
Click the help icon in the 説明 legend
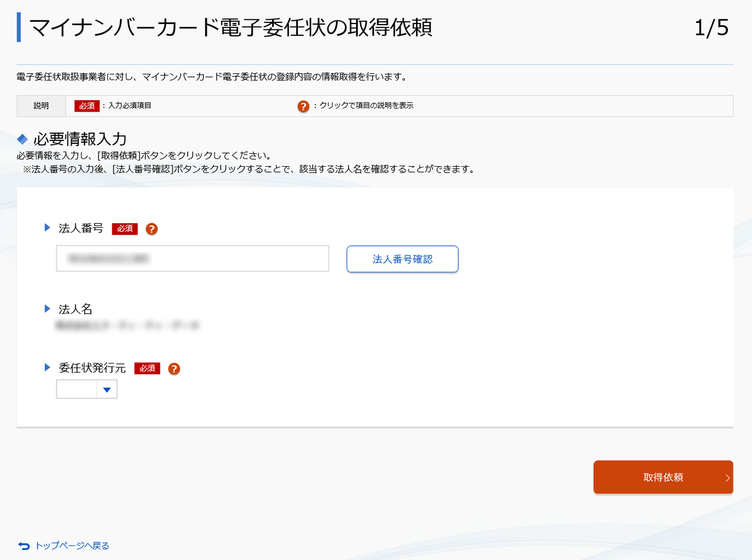pos(303,106)
